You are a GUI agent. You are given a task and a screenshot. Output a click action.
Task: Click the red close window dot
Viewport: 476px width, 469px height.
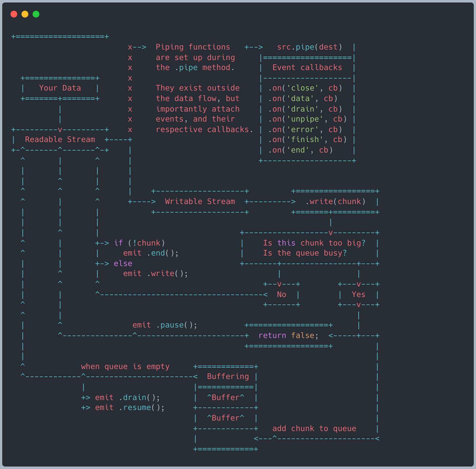point(14,14)
